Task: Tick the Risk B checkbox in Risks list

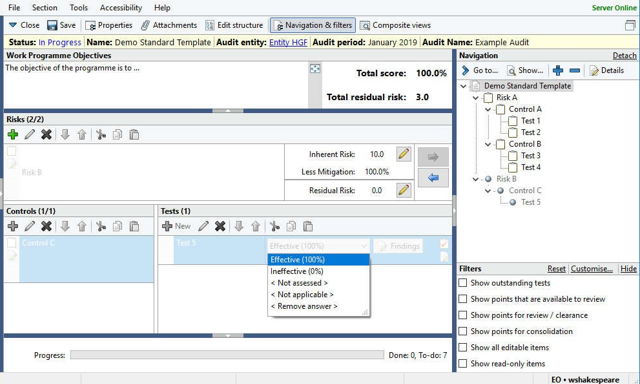Action: (x=12, y=151)
